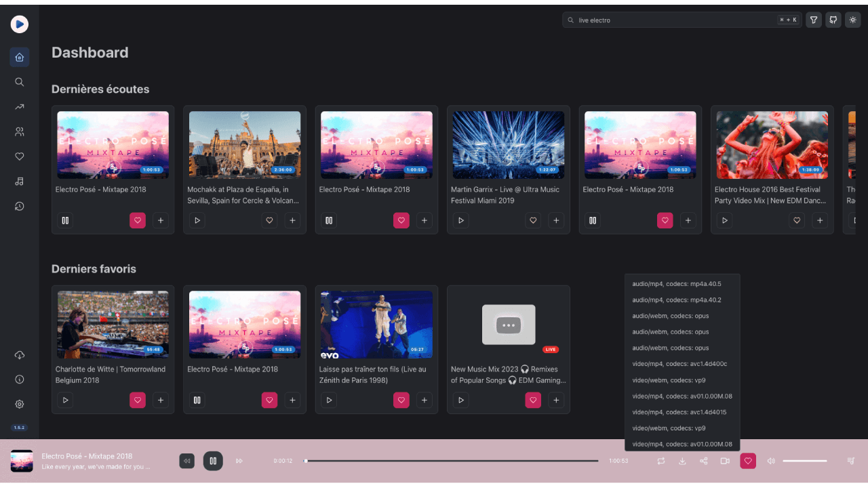Pause playback with the player bar pause button
Viewport: 868px width, 488px height.
coord(213,461)
